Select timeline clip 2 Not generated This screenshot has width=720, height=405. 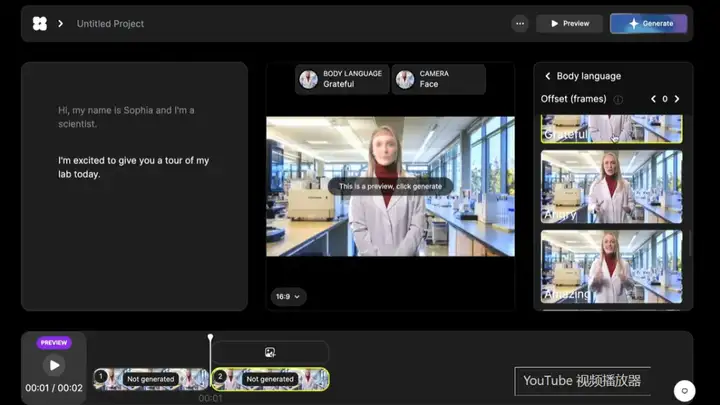[x=270, y=379]
